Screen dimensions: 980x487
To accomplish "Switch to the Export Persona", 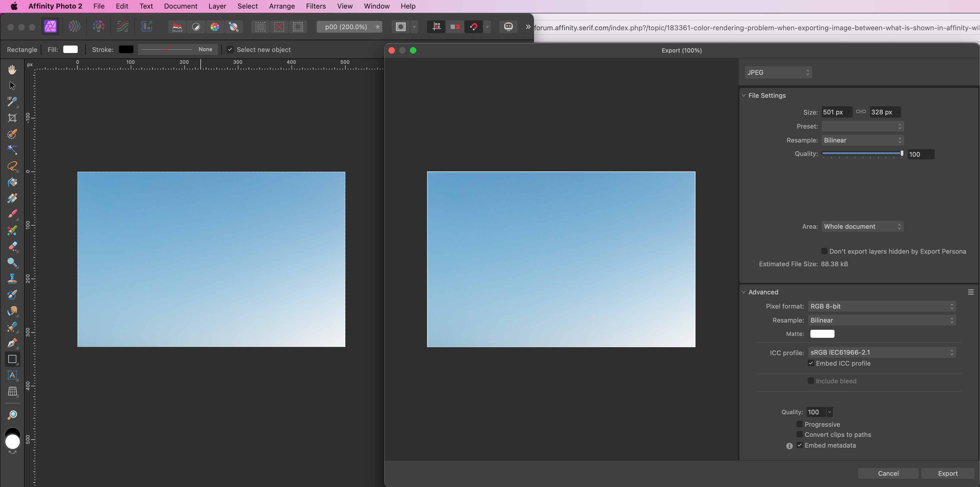I will click(147, 27).
